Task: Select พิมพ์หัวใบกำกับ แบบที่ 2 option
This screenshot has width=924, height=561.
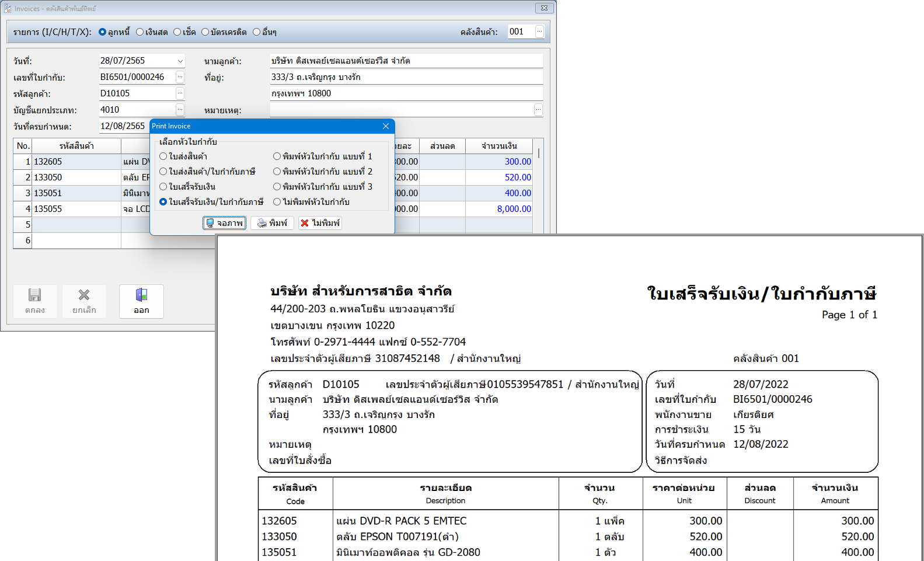Action: pyautogui.click(x=277, y=172)
